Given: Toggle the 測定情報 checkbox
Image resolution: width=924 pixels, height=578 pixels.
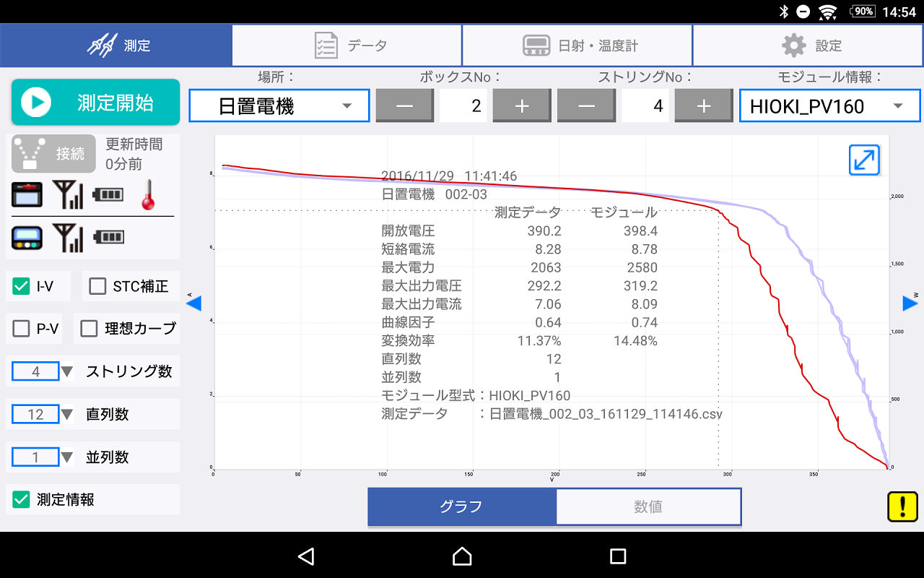Looking at the screenshot, I should tap(22, 499).
